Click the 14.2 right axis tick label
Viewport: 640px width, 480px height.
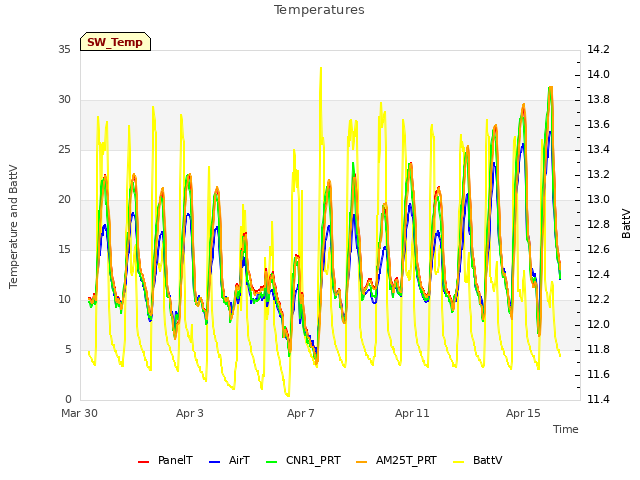pyautogui.click(x=598, y=50)
